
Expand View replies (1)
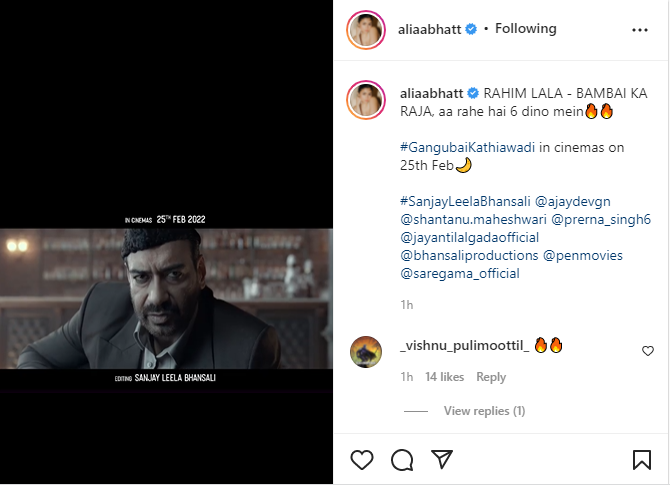484,411
